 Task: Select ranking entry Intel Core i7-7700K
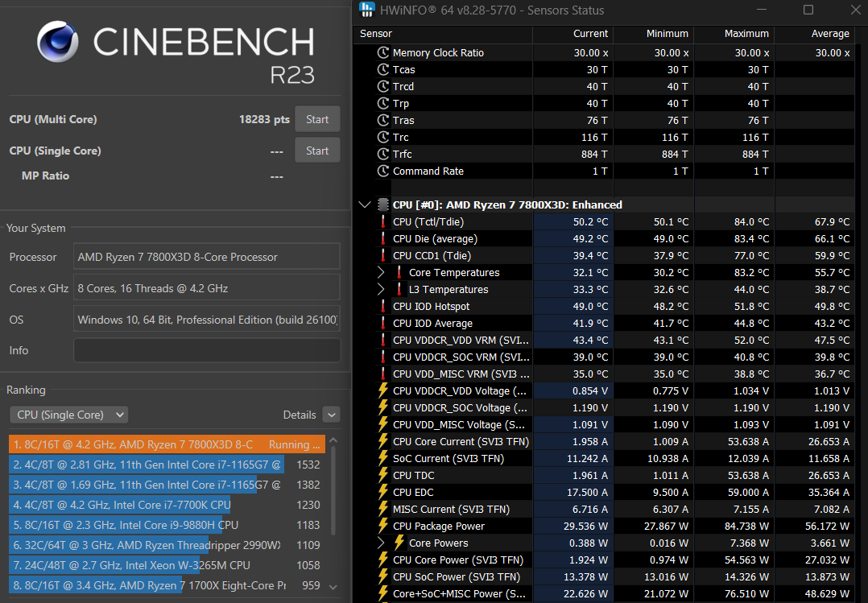[167, 505]
